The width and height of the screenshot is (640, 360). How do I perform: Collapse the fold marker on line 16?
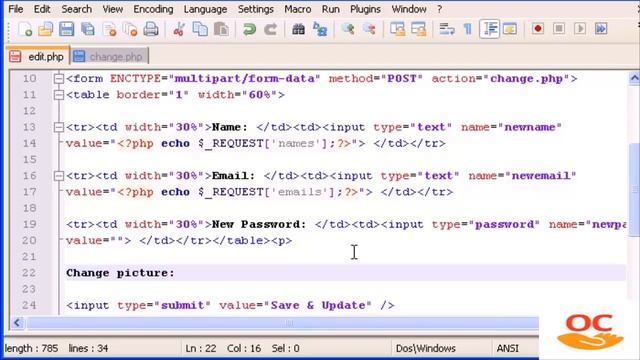click(59, 176)
